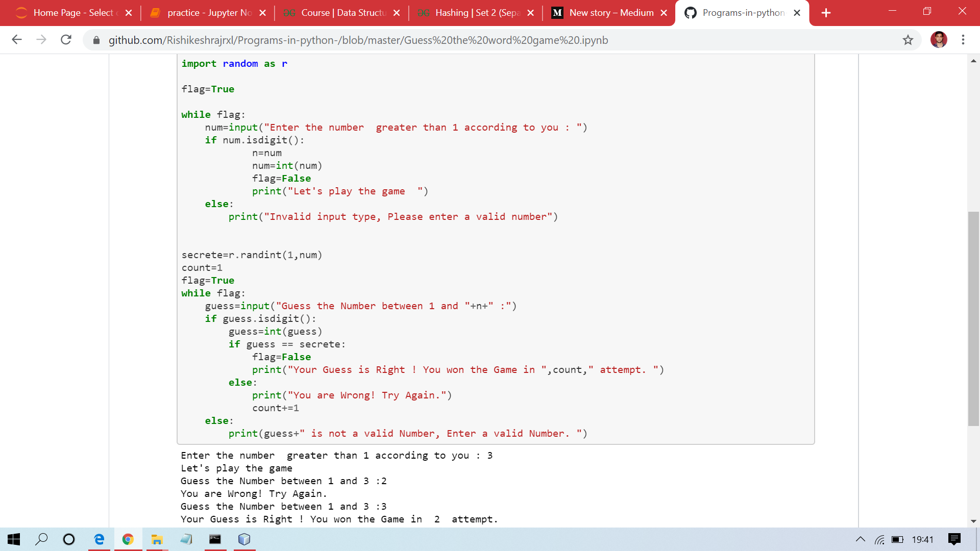Click the browser back arrow

[x=17, y=40]
